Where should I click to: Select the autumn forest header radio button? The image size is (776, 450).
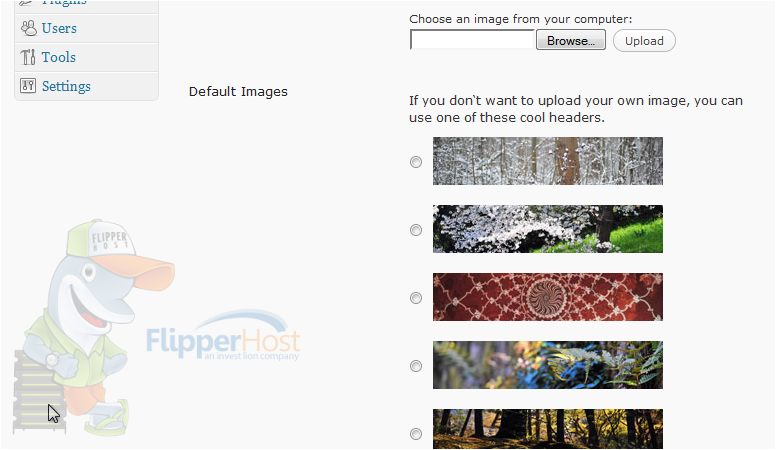[x=416, y=434]
